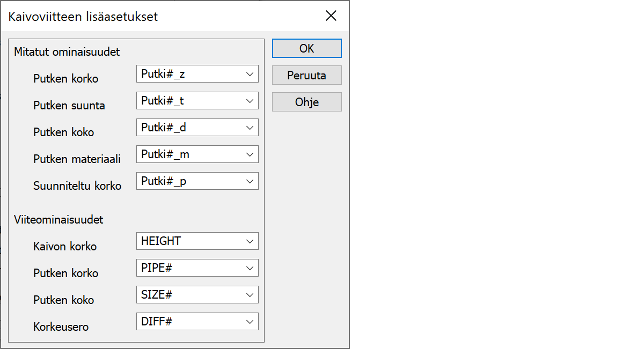
Task: Expand the Suunniteltu korko dropdown arrow
Action: [250, 181]
